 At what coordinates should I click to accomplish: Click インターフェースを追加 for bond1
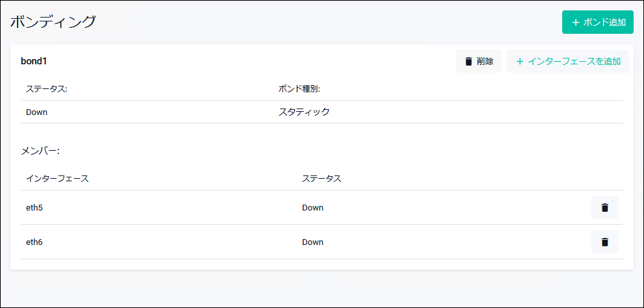tap(567, 62)
